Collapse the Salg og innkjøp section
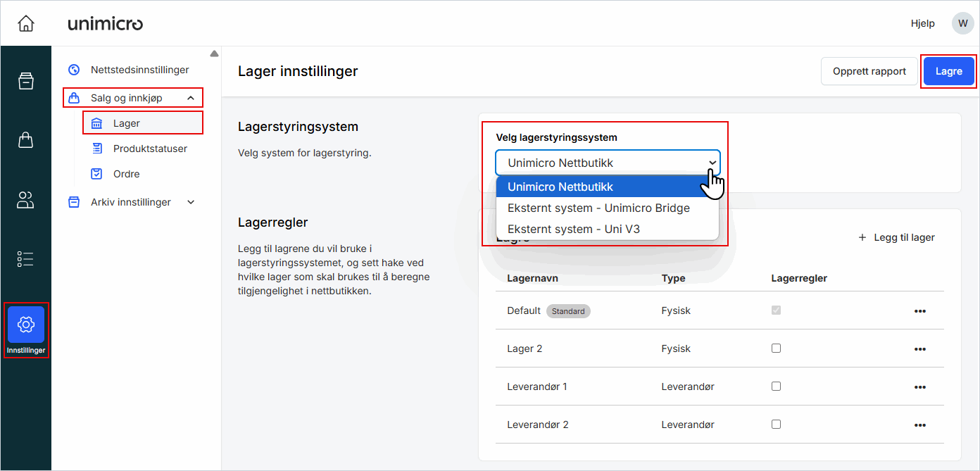This screenshot has width=980, height=471. pyautogui.click(x=191, y=98)
